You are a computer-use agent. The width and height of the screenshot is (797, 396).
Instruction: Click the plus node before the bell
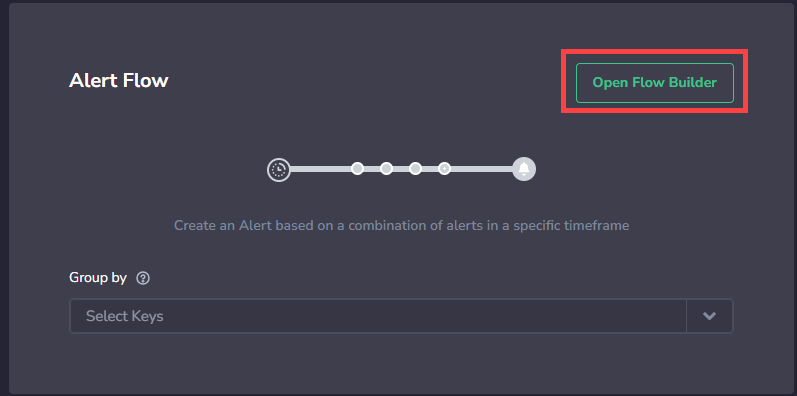click(x=444, y=168)
